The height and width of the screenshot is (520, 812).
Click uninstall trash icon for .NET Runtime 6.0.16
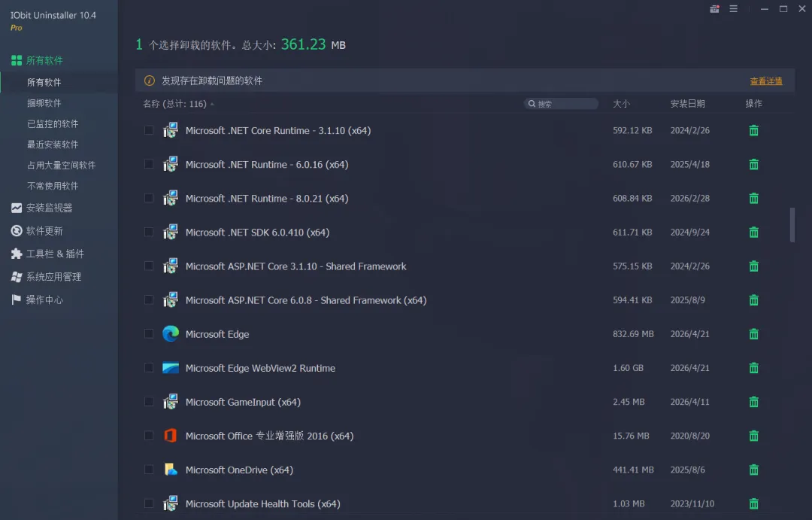[753, 164]
